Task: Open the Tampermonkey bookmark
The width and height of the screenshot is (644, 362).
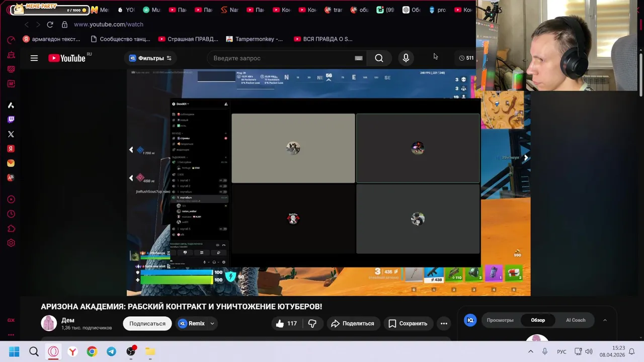Action: click(x=255, y=39)
